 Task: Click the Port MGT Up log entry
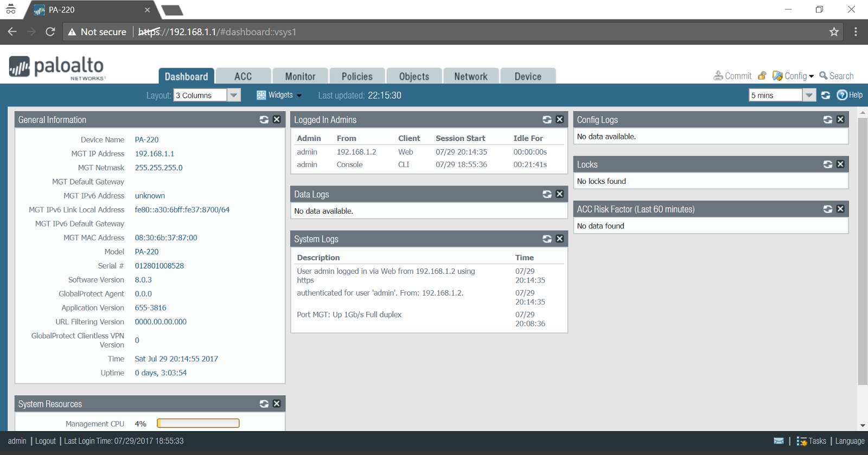coord(349,315)
